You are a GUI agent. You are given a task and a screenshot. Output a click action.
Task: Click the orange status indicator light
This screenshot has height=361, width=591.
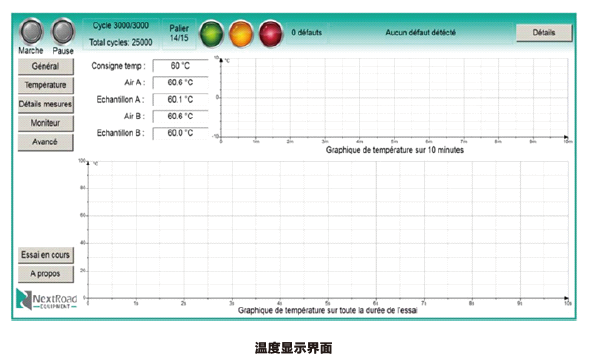[x=241, y=34]
